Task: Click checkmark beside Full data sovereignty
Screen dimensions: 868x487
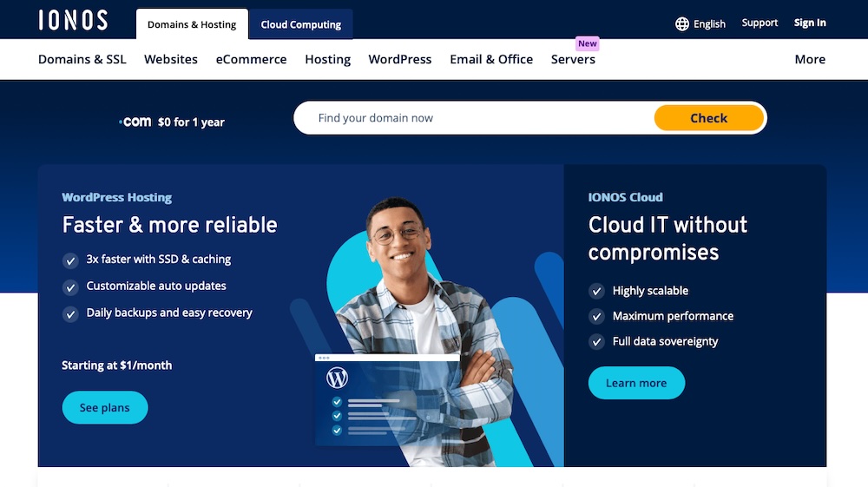Action: point(596,342)
